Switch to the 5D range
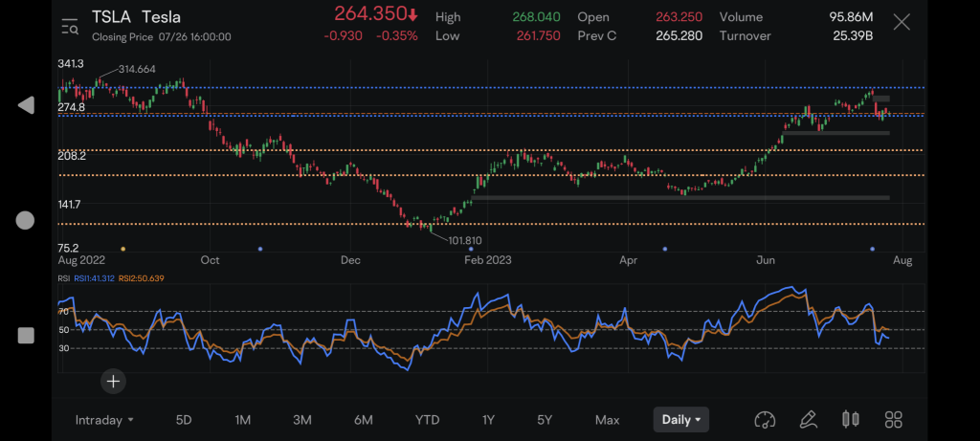980x441 pixels. 184,420
